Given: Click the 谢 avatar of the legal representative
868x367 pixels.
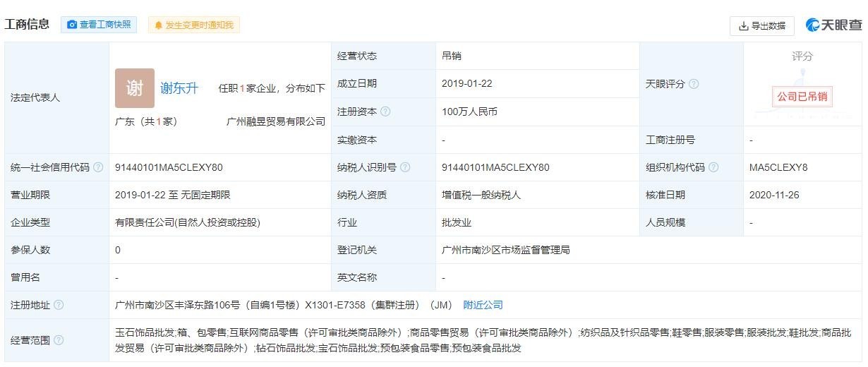Looking at the screenshot, I should coord(134,88).
